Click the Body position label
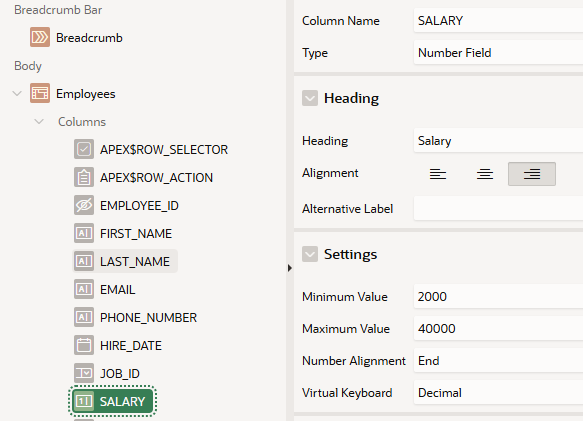This screenshot has width=583, height=421. click(x=28, y=66)
